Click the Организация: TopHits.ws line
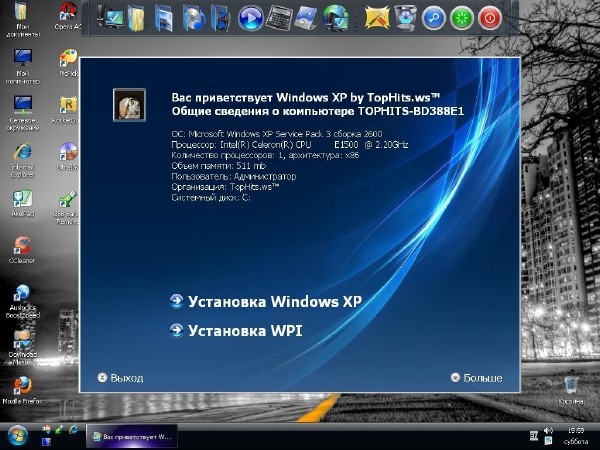 225,187
